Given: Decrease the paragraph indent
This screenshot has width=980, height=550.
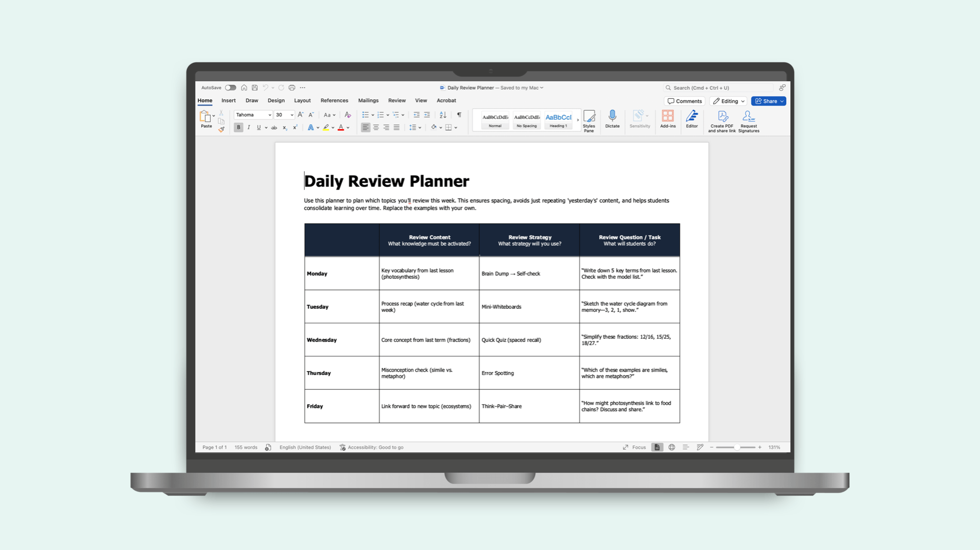Looking at the screenshot, I should (x=417, y=115).
